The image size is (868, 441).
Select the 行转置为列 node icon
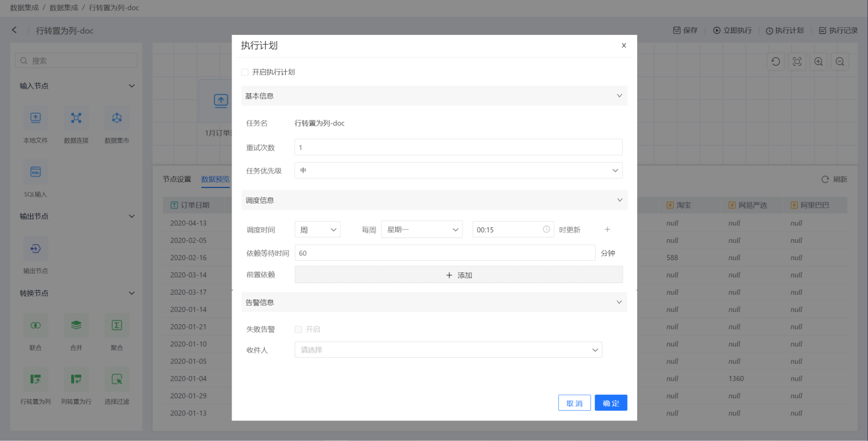point(36,380)
